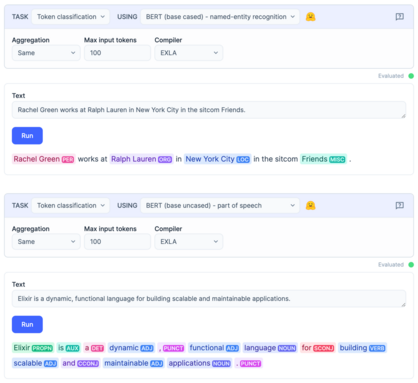This screenshot has height=383, width=418.
Task: Click the period PUNCT token
Action: click(249, 363)
